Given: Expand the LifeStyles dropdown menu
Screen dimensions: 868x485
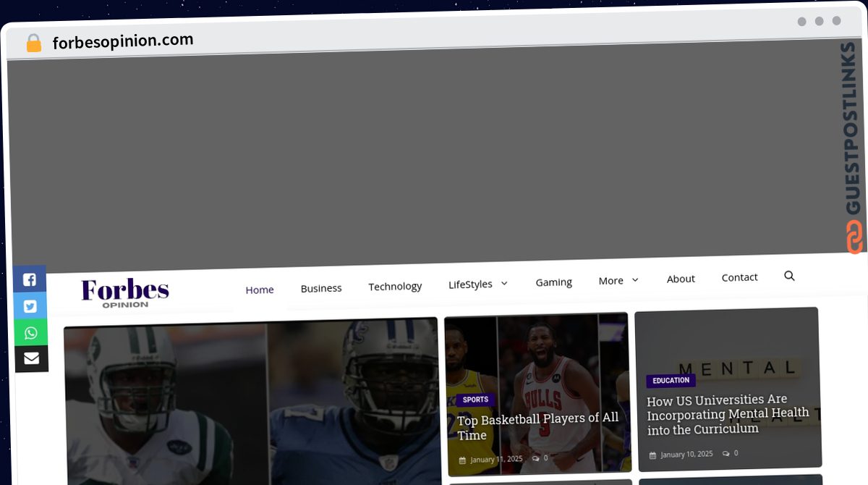Looking at the screenshot, I should pyautogui.click(x=478, y=284).
